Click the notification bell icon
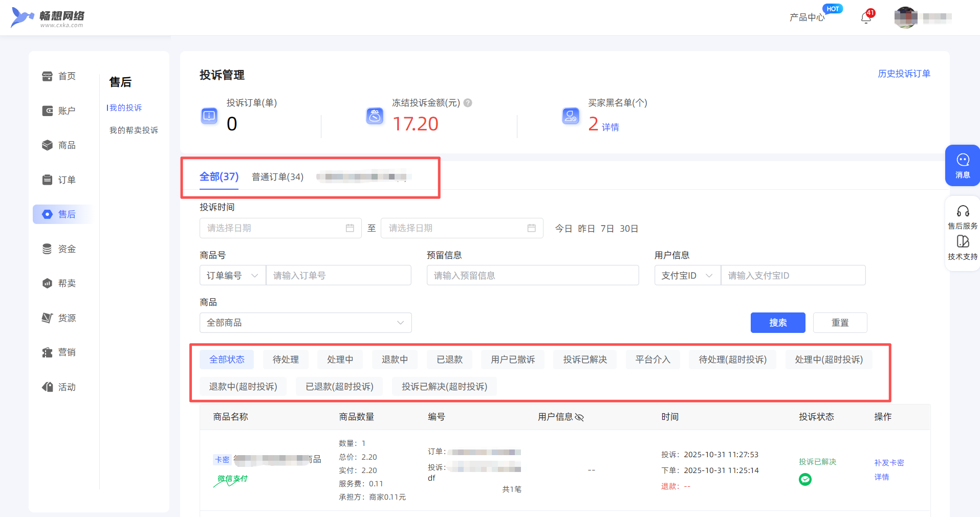 pyautogui.click(x=865, y=18)
